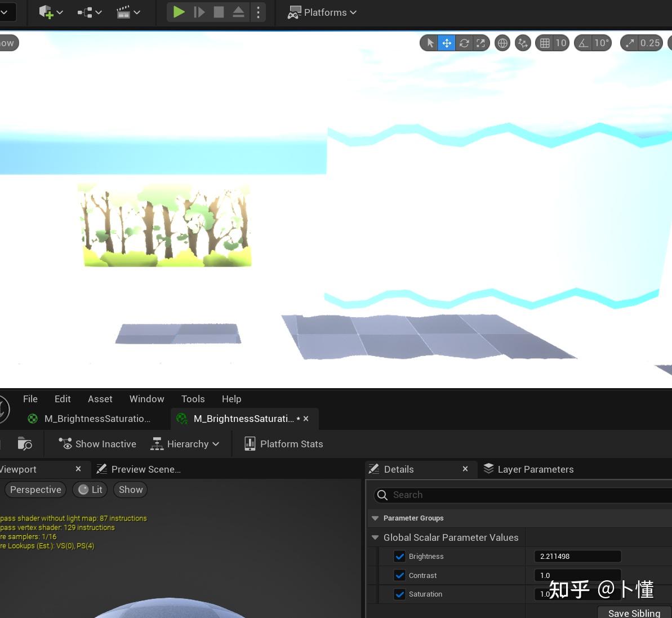Image resolution: width=672 pixels, height=618 pixels.
Task: Open the Cinematics clapperboard menu
Action: point(124,12)
